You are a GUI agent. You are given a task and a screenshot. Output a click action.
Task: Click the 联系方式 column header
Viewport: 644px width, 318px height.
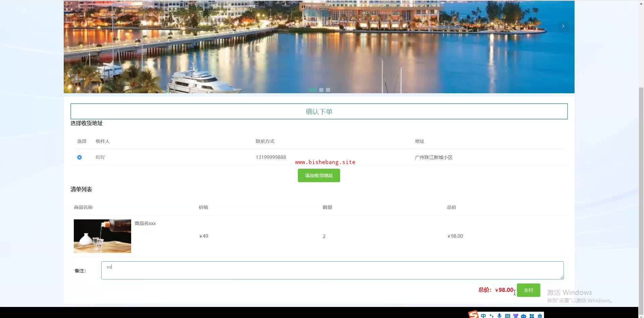tap(265, 141)
